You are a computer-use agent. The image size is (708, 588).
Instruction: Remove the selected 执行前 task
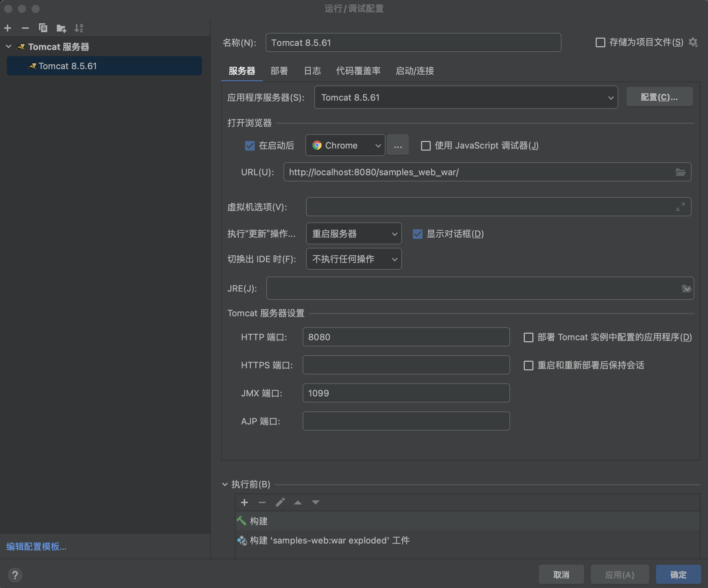click(262, 502)
